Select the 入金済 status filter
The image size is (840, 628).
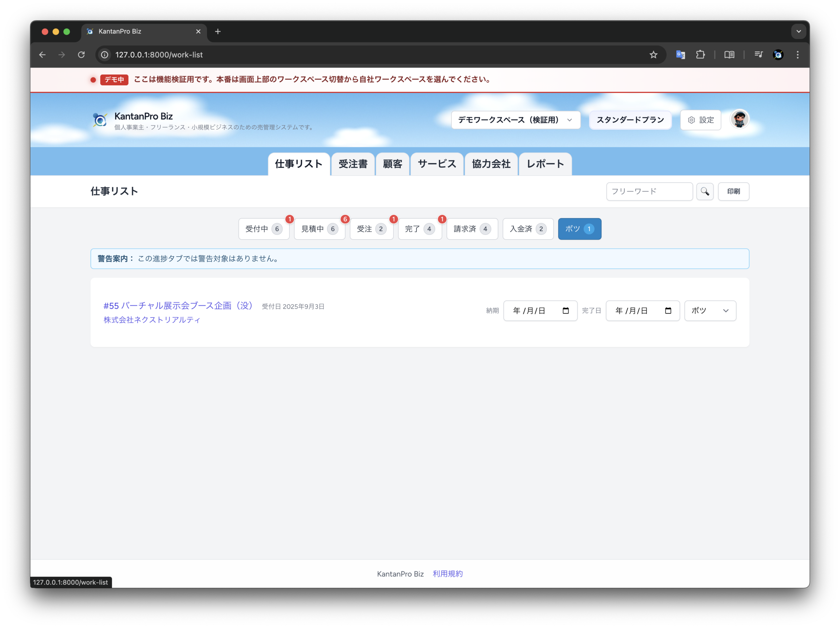point(528,229)
